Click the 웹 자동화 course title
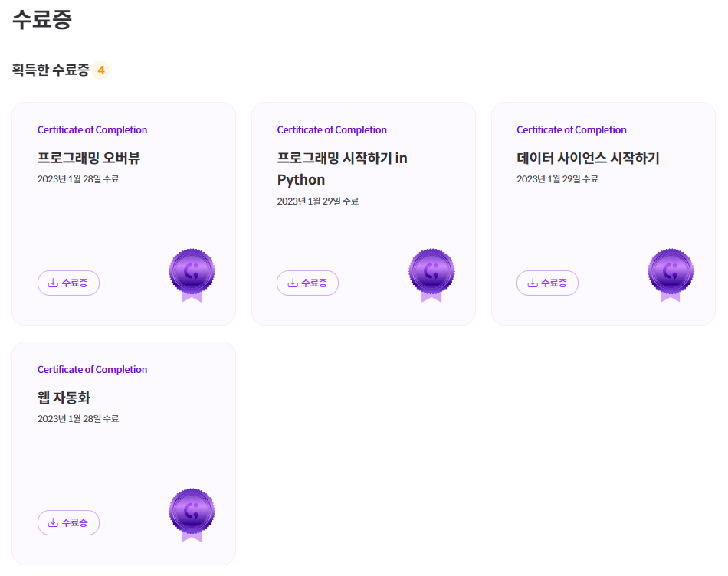This screenshot has height=576, width=728. coord(64,398)
